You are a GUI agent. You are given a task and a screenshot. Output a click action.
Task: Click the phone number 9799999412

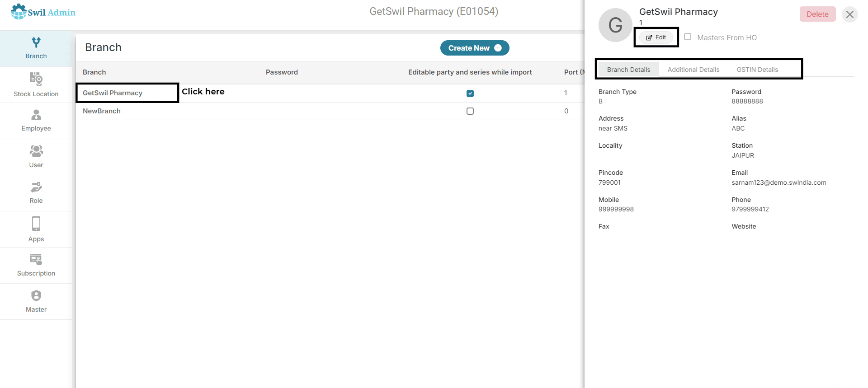pos(750,209)
